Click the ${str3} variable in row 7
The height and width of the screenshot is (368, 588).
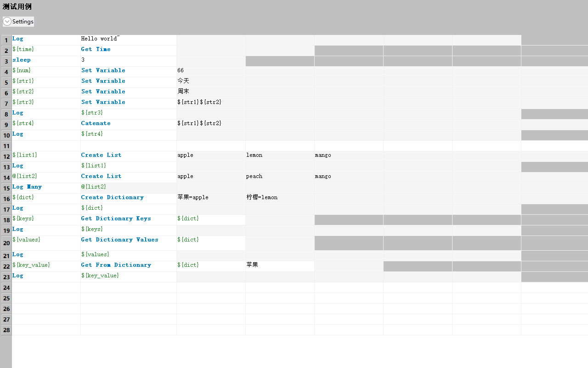(46, 103)
